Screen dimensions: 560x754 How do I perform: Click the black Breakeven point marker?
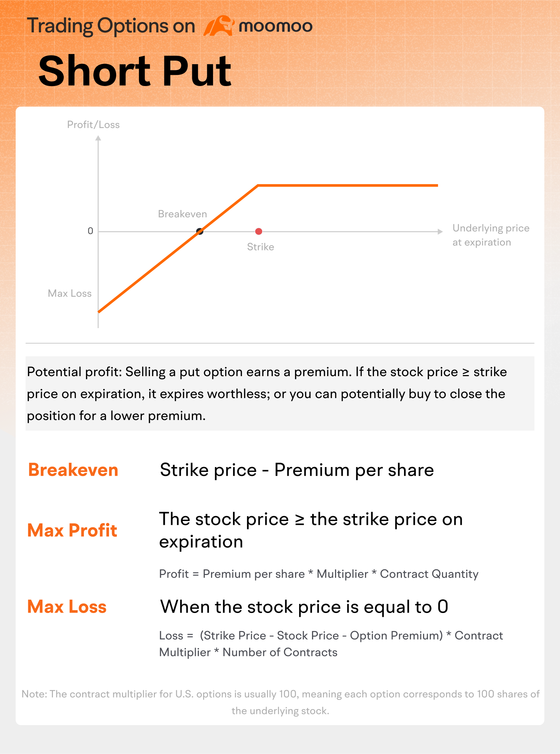click(200, 231)
